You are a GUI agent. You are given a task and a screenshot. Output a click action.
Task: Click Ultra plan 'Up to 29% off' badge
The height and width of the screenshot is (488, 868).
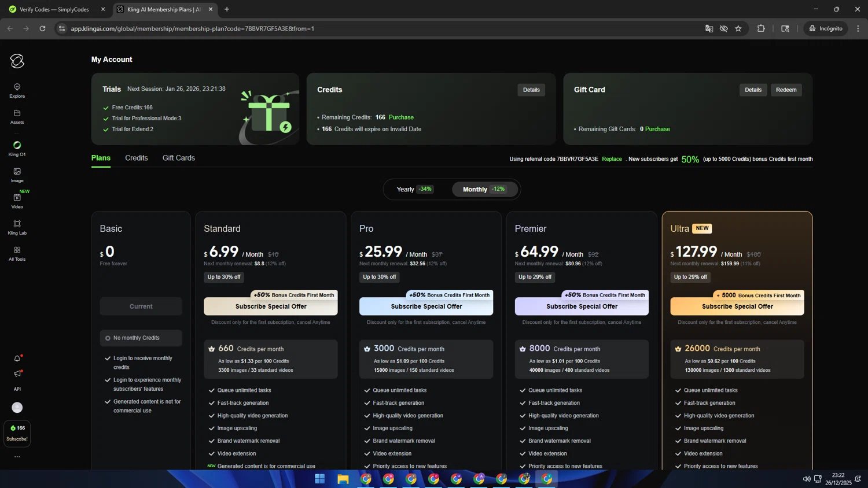tap(690, 277)
